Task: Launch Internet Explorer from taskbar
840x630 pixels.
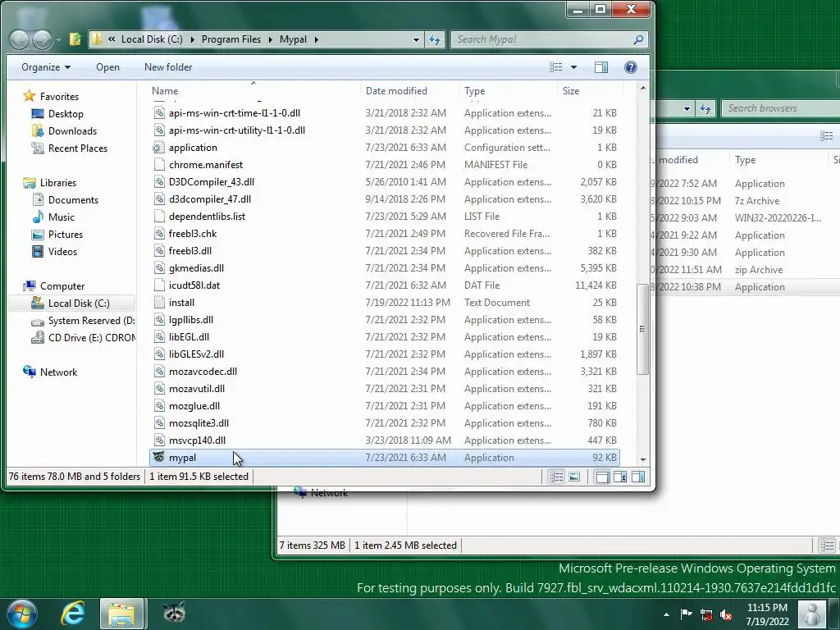Action: tap(72, 613)
